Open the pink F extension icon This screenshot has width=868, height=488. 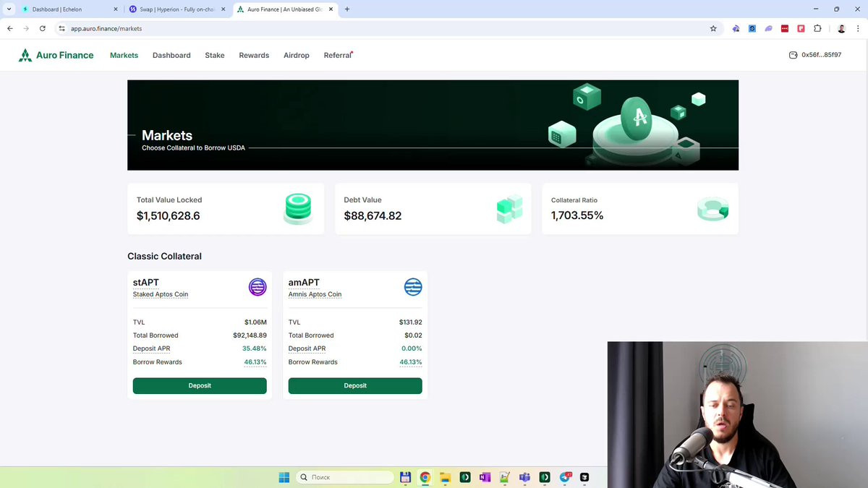coord(801,28)
